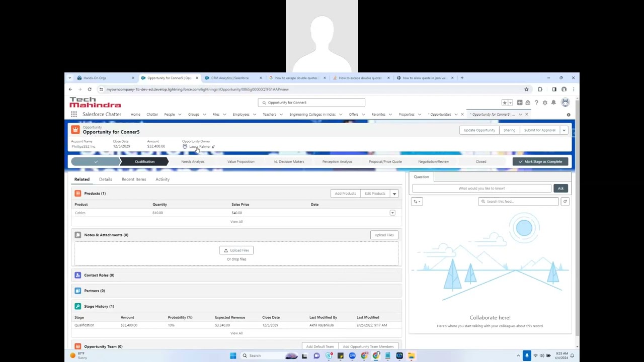Click the Opportunity Team section icon
Image resolution: width=644 pixels, height=362 pixels.
point(77,346)
